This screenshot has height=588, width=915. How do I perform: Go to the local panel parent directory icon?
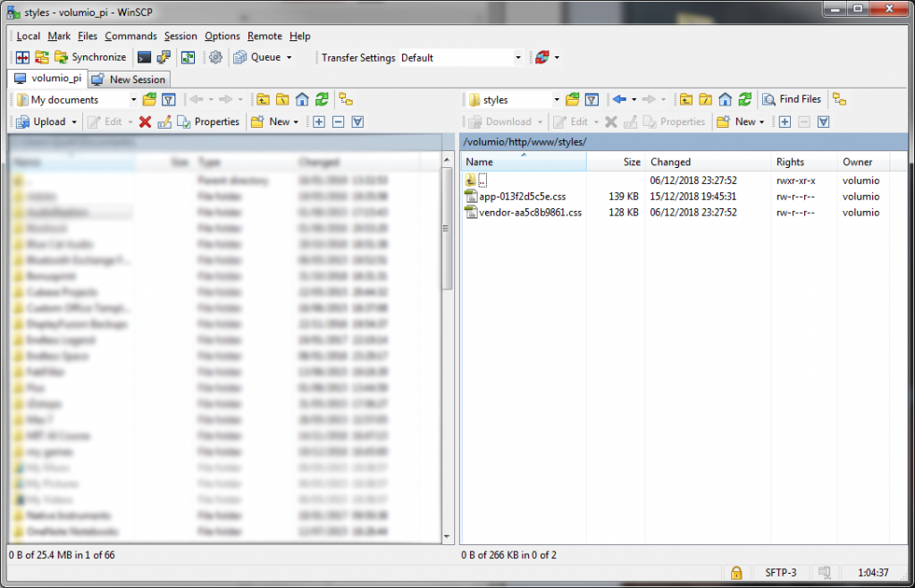264,100
